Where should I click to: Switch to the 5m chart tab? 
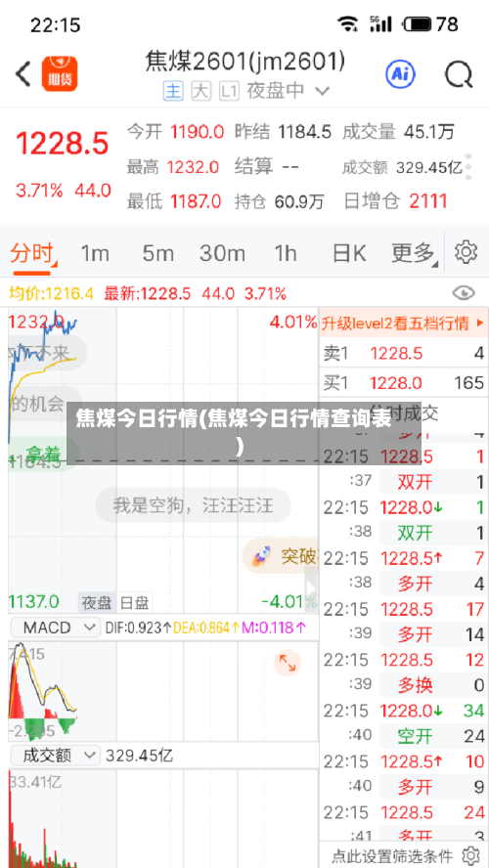[x=157, y=253]
